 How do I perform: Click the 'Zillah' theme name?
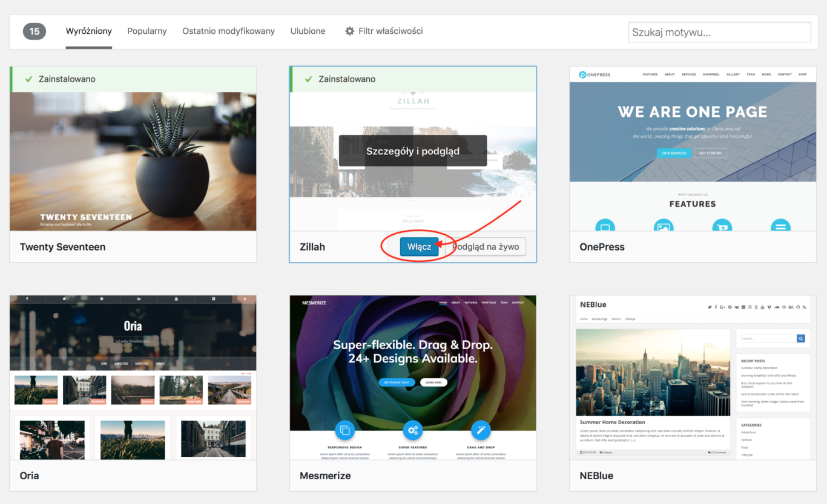pyautogui.click(x=312, y=247)
